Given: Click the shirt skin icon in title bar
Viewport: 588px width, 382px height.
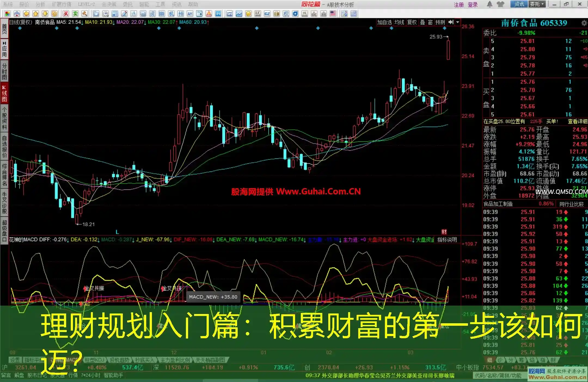Looking at the screenshot, I should click(x=500, y=4).
